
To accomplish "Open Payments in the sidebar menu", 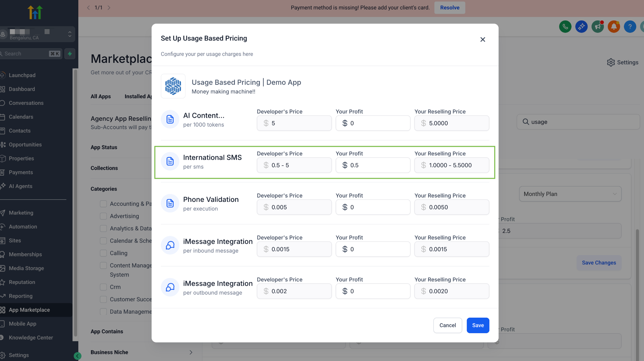I will coord(21,172).
